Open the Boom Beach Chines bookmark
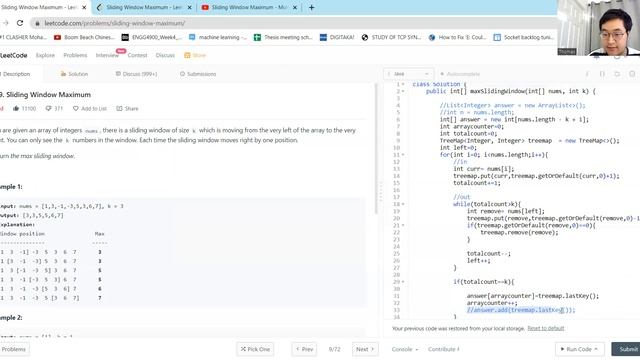Screen dimensions: 640x360 click(x=84, y=37)
